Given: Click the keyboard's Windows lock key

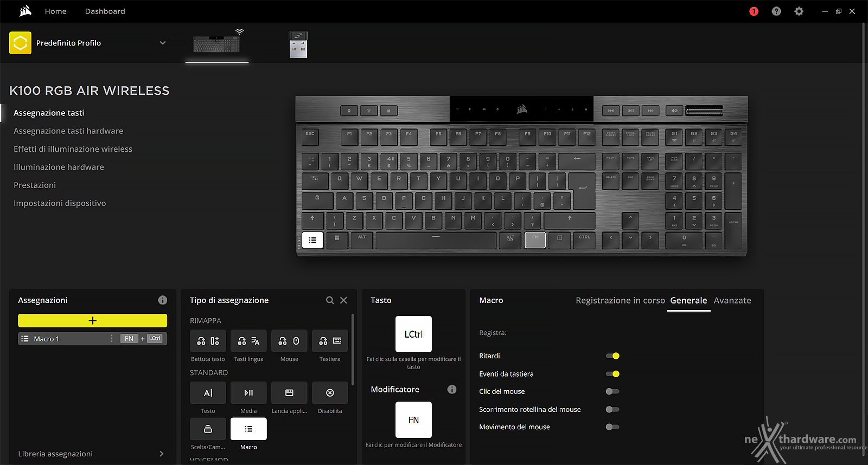Looking at the screenshot, I should point(388,111).
